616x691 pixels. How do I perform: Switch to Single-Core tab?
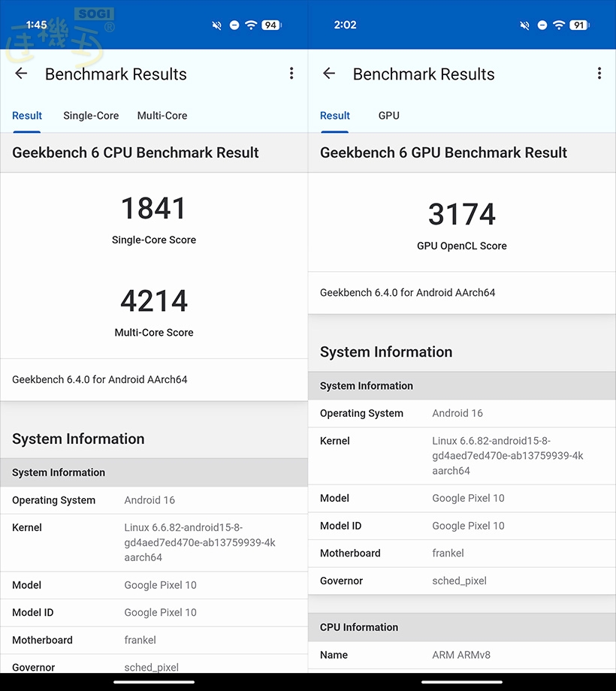click(91, 116)
